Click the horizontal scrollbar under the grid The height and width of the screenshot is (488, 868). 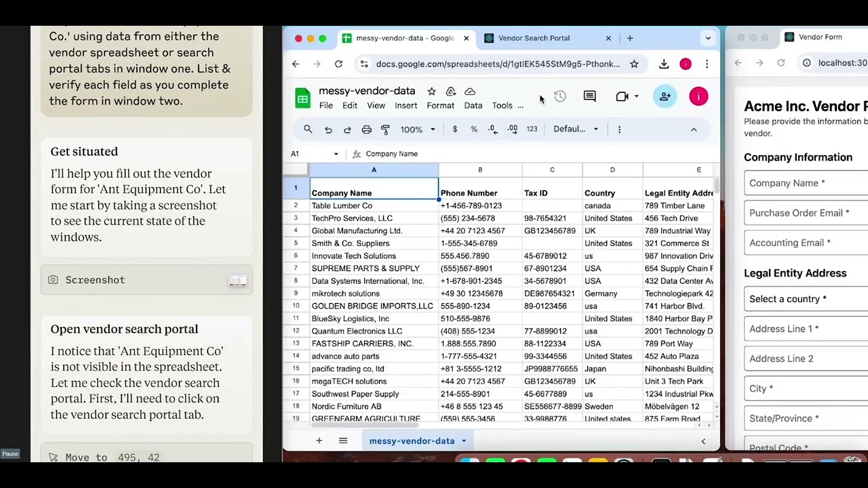point(509,426)
